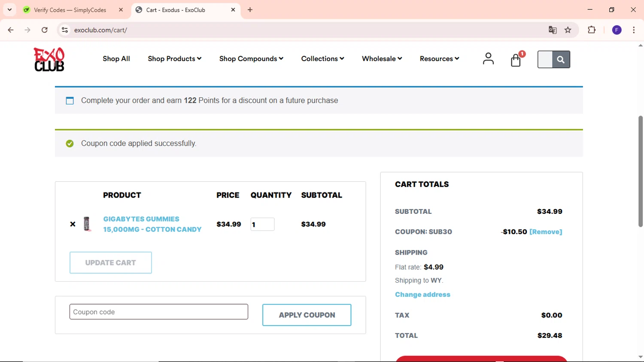Image resolution: width=644 pixels, height=362 pixels.
Task: Click the 'Coupon code applied successfully' message
Action: tap(139, 143)
